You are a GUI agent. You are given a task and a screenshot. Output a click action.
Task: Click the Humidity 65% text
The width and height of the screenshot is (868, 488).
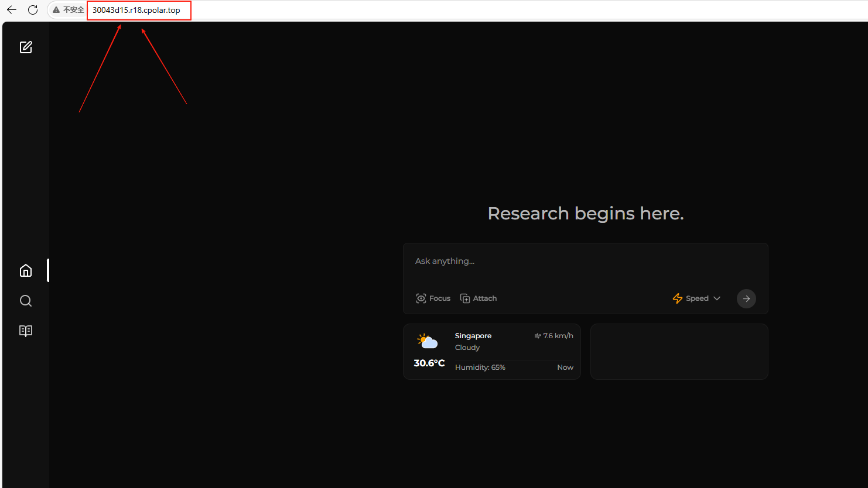[480, 367]
